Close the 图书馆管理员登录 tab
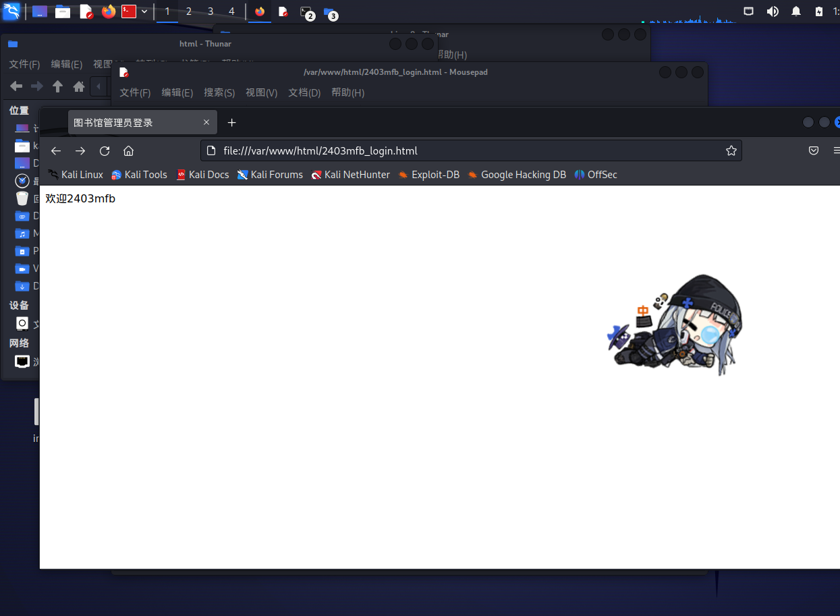 206,122
